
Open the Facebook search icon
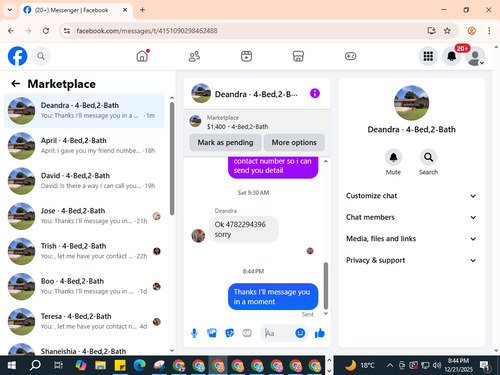coord(41,56)
